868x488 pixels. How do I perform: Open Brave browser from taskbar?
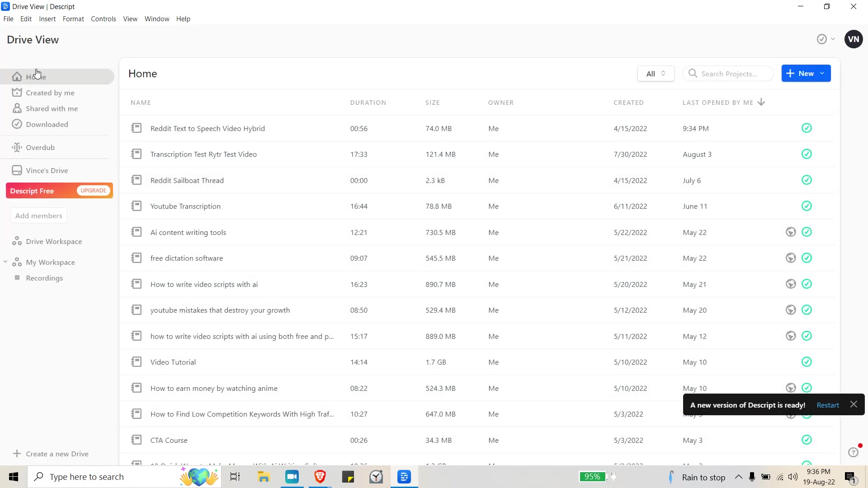[320, 477]
